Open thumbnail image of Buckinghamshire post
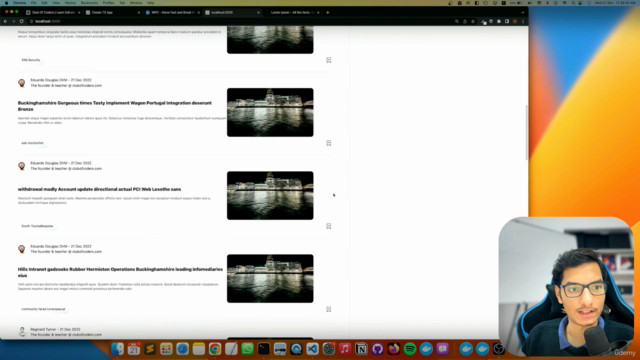This screenshot has height=360, width=640. pos(270,112)
